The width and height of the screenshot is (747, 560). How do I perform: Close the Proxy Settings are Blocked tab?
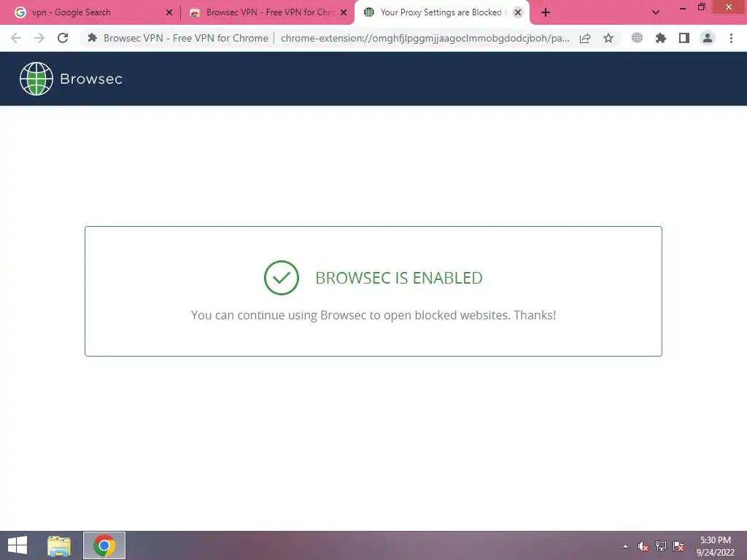518,12
